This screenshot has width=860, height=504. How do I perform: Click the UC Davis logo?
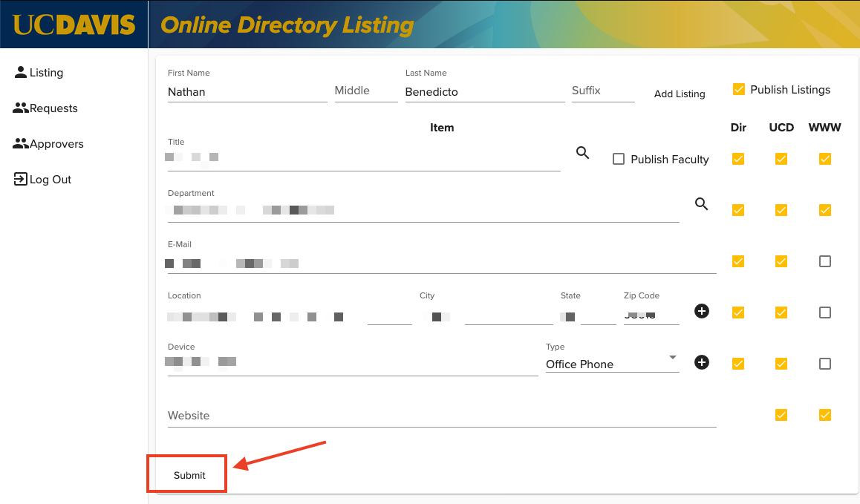pyautogui.click(x=74, y=24)
